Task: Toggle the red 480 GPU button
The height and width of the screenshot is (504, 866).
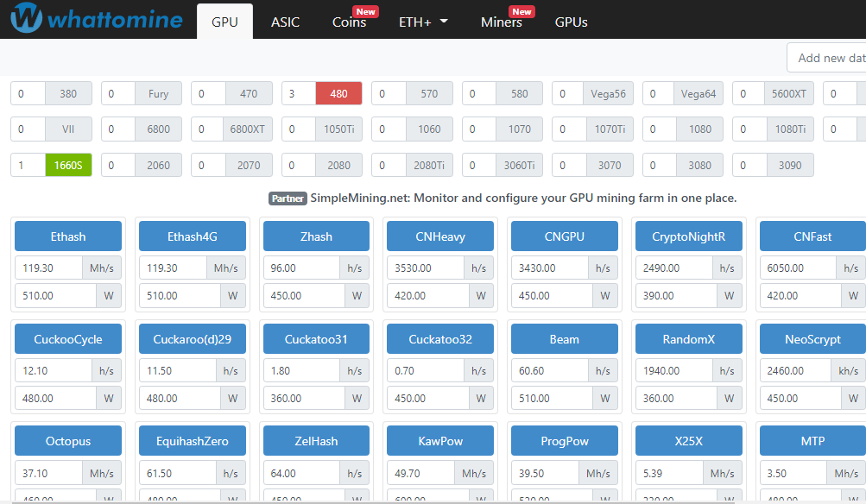Action: tap(338, 93)
